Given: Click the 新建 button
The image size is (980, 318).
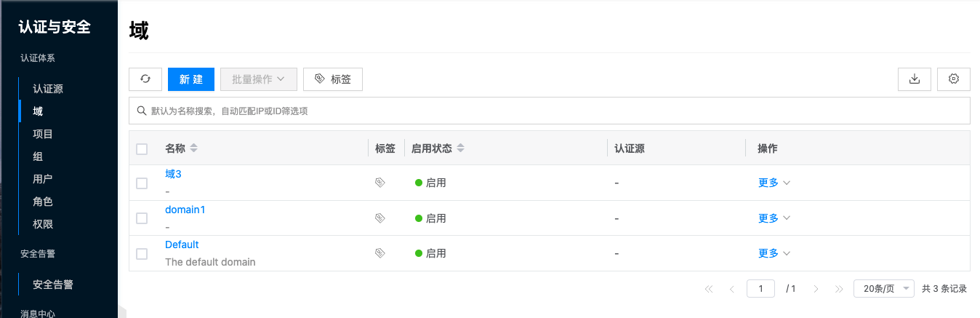Looking at the screenshot, I should (x=190, y=79).
